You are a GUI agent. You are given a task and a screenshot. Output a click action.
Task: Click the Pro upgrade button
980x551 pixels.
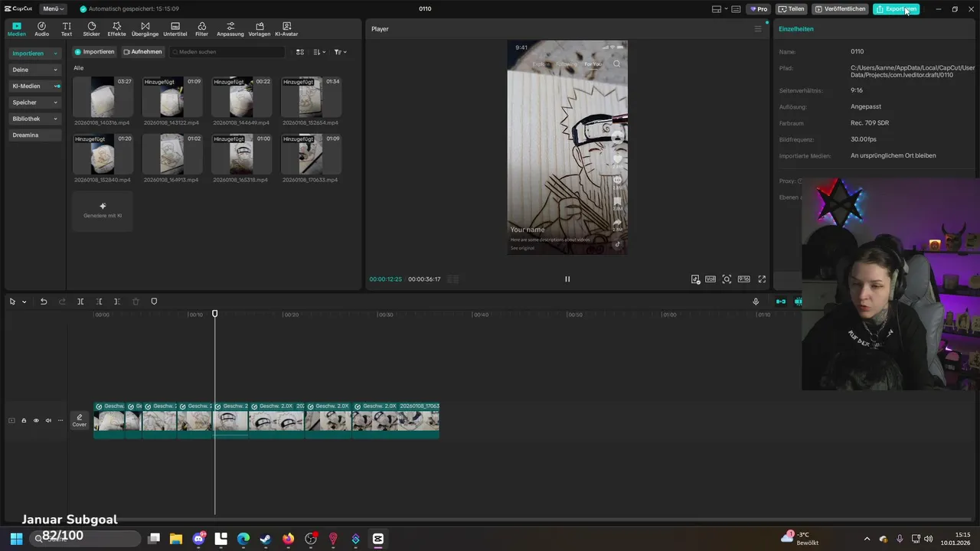(x=759, y=9)
